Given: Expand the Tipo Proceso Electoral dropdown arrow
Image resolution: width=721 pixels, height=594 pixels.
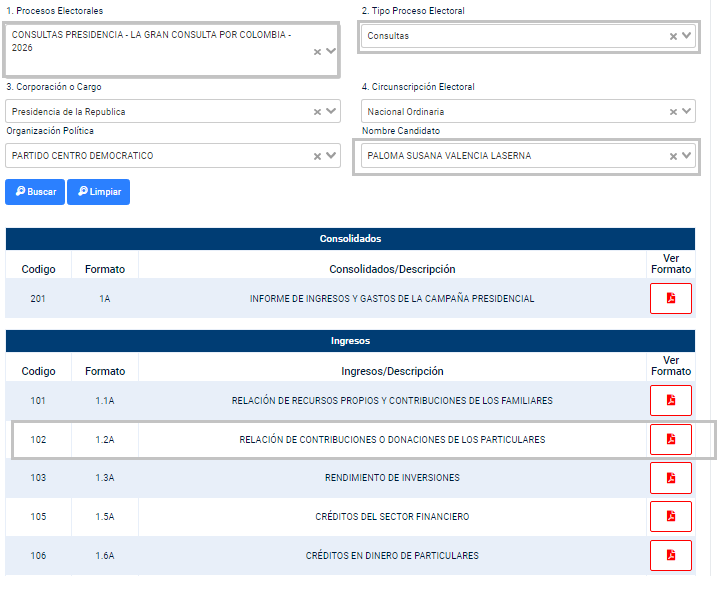Looking at the screenshot, I should pyautogui.click(x=687, y=35).
